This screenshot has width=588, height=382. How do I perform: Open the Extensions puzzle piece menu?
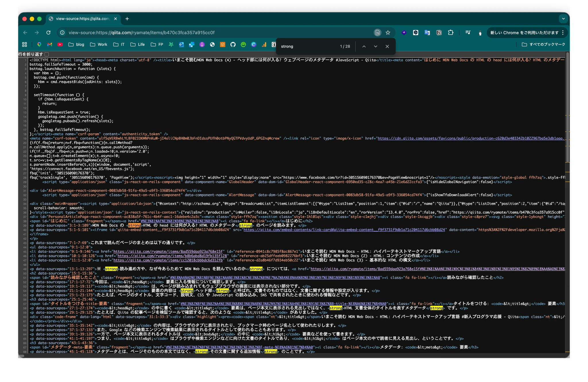[451, 33]
